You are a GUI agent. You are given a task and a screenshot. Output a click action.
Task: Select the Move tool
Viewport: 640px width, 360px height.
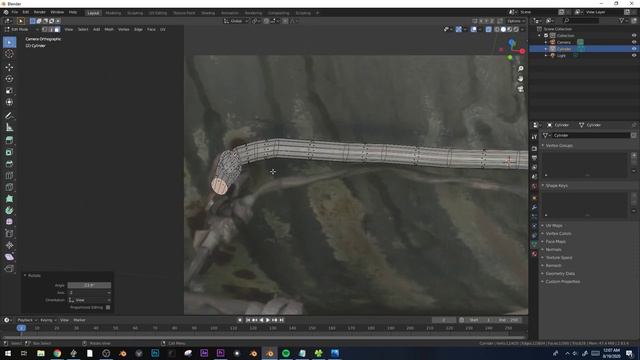[x=9, y=67]
